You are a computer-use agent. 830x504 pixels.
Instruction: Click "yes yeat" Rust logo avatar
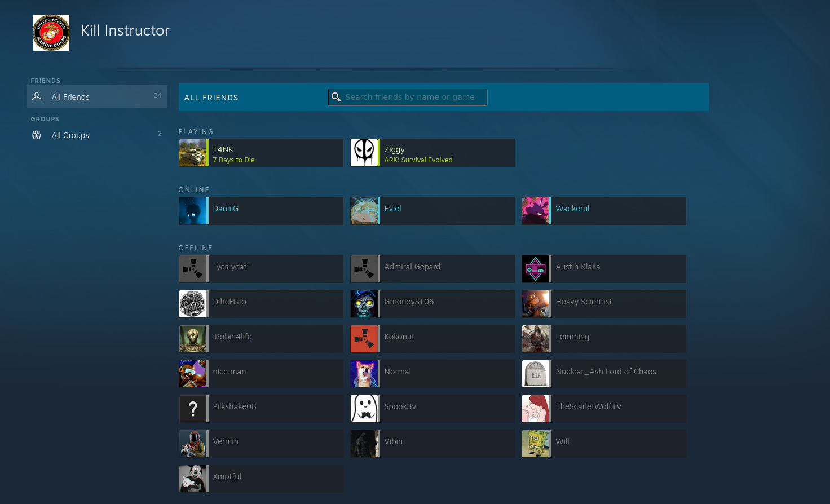[x=193, y=269]
